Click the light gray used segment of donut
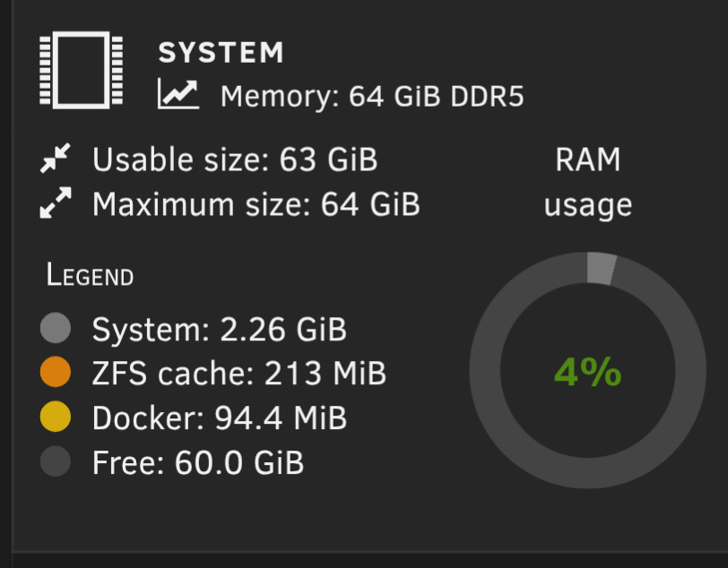 [601, 269]
